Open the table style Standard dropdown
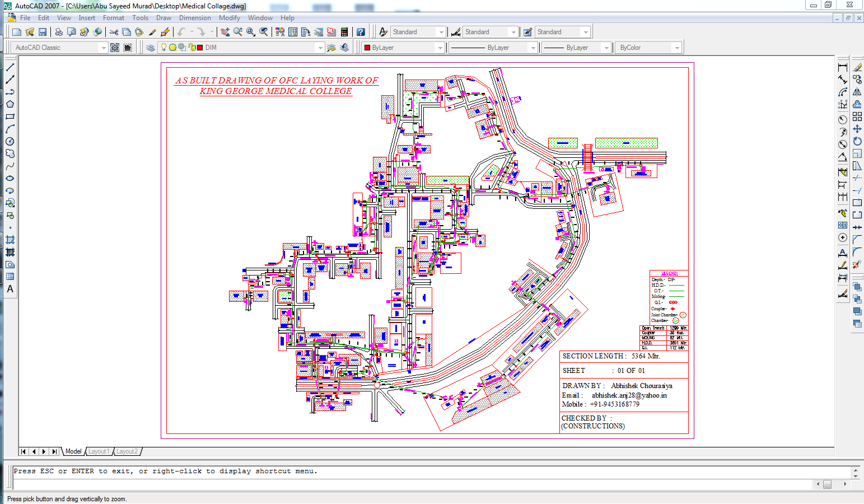This screenshot has width=864, height=504. coord(586,32)
